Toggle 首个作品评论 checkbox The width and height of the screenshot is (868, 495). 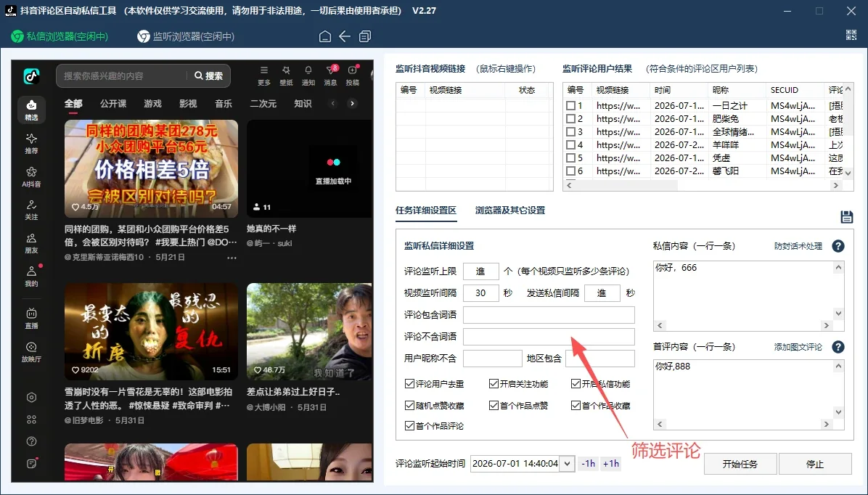[409, 426]
